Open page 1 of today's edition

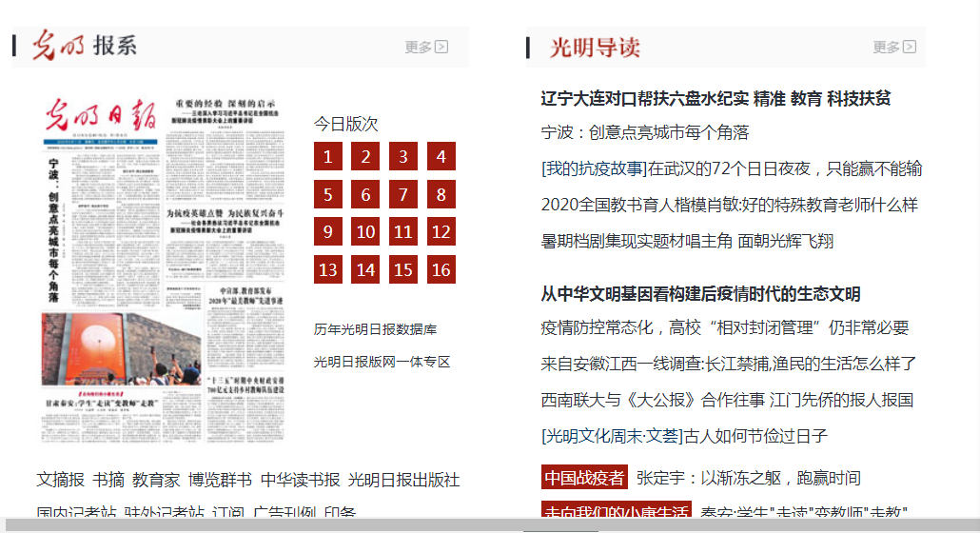coord(328,157)
